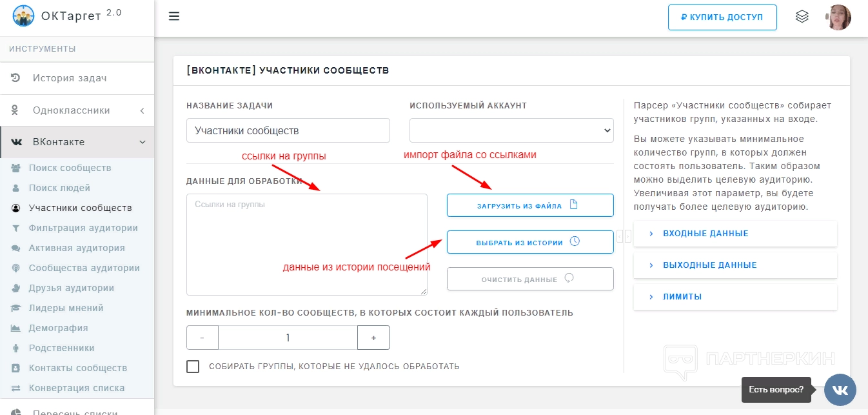Click the Купить доступ button
This screenshot has width=868, height=415.
[722, 17]
